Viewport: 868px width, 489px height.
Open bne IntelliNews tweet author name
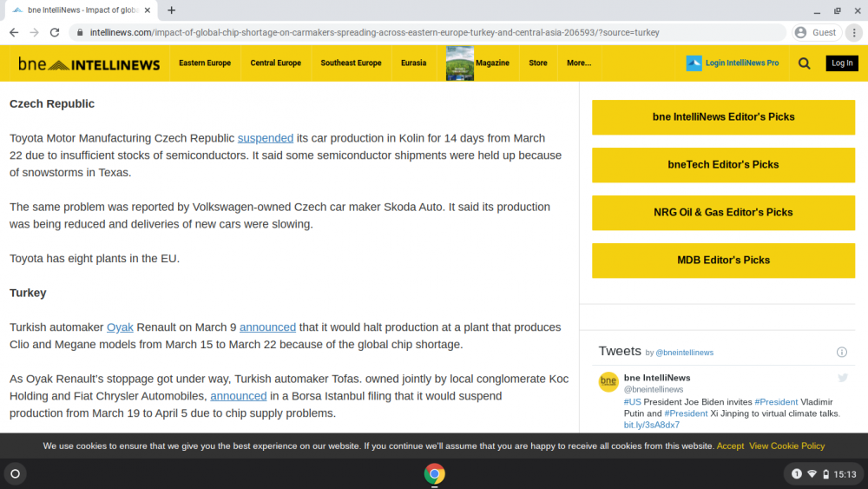pos(656,378)
